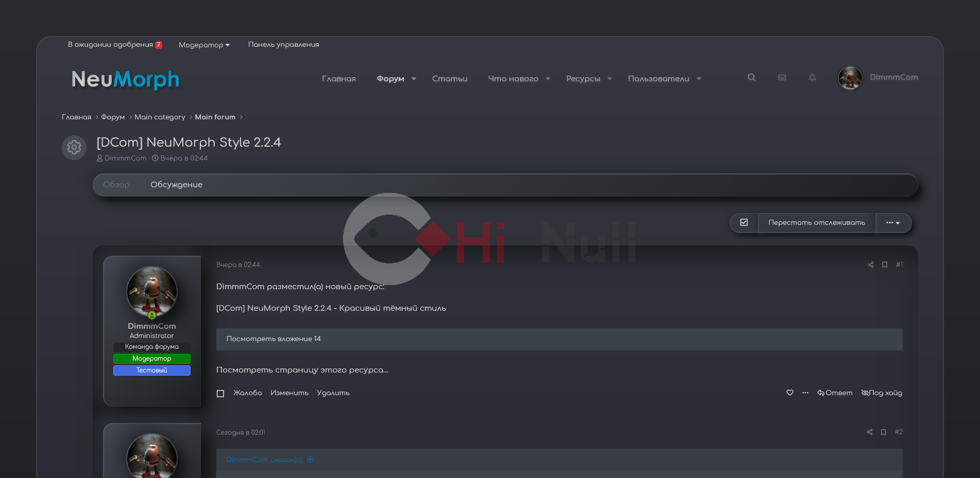Open Что нового in main navigation

[x=513, y=79]
